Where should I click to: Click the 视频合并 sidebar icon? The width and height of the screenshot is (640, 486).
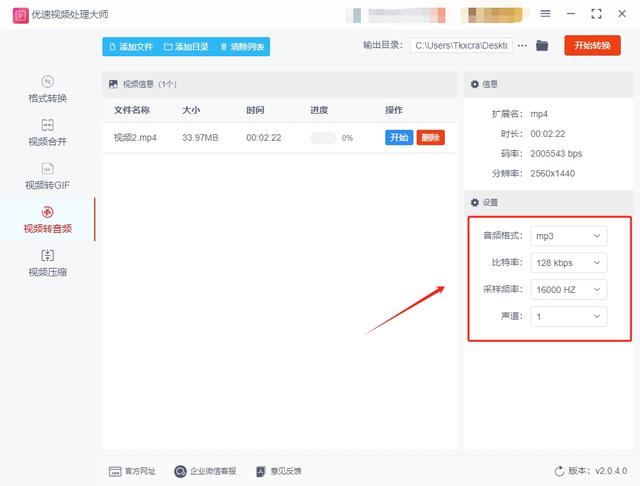tap(47, 124)
